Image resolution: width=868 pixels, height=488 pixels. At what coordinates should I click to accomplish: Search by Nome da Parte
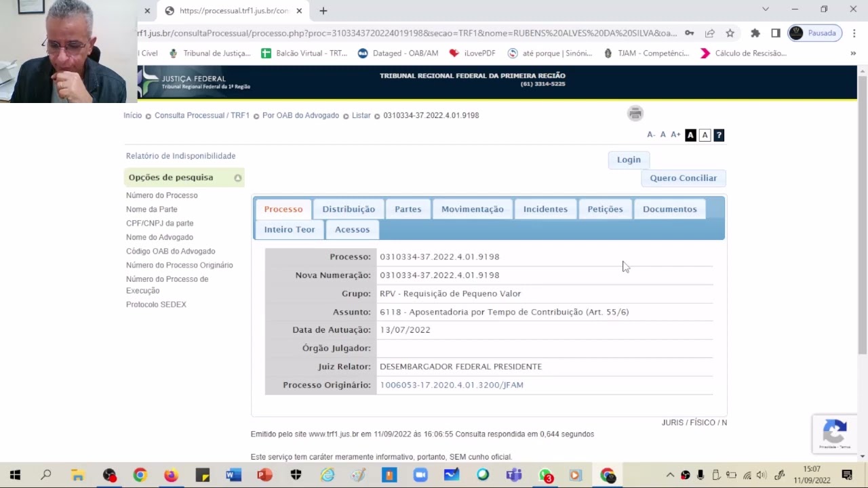pos(152,209)
